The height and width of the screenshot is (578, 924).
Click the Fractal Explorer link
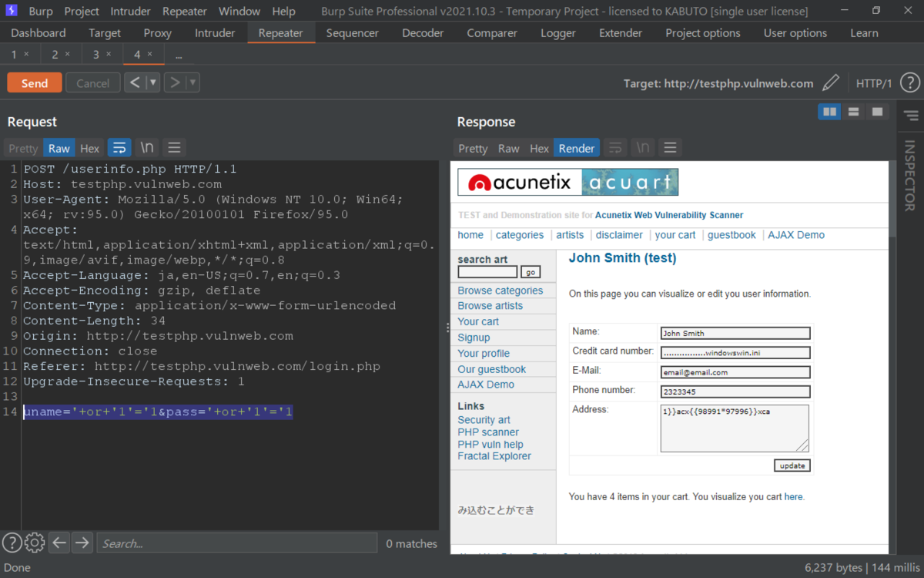pos(494,456)
